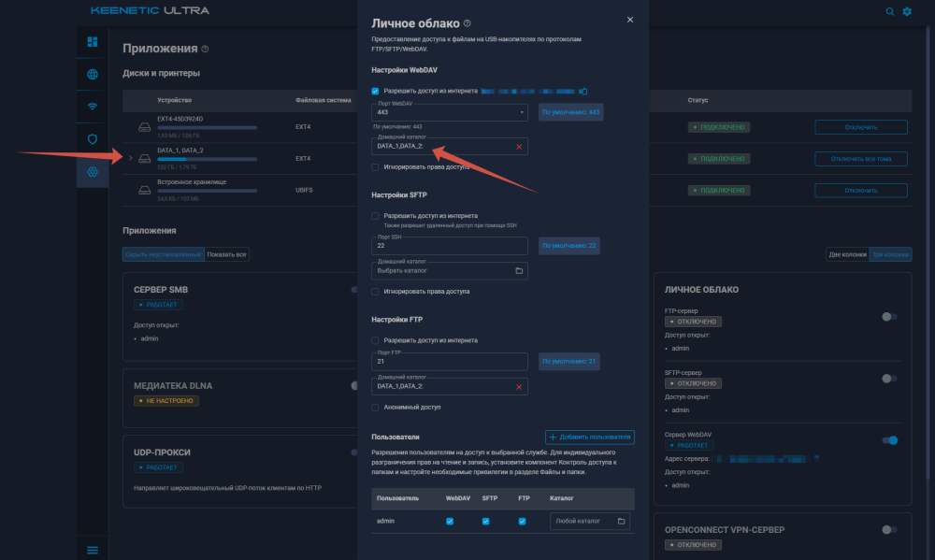Close the Personal Cloud dialog
The width and height of the screenshot is (935, 560).
[630, 20]
